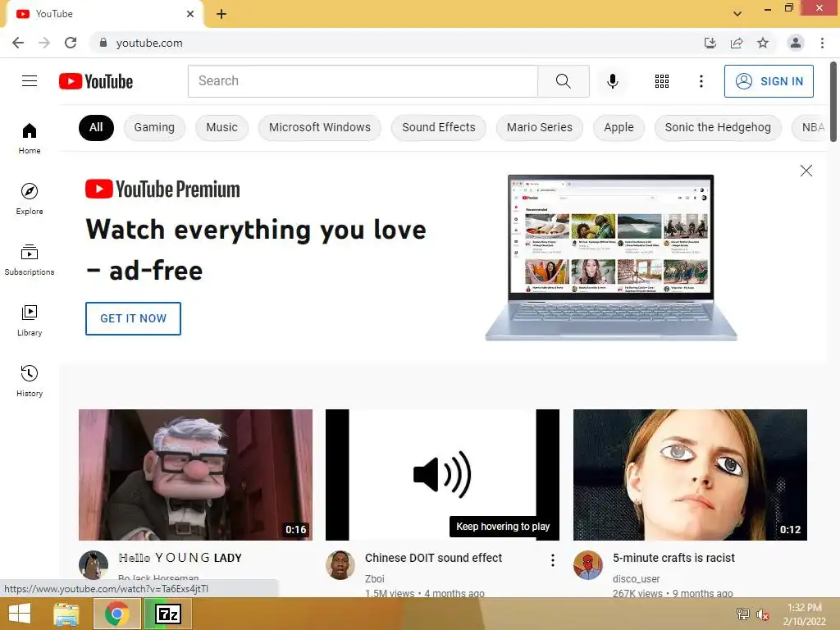This screenshot has width=840, height=630.
Task: Open the YouTube apps grid
Action: pyautogui.click(x=662, y=81)
